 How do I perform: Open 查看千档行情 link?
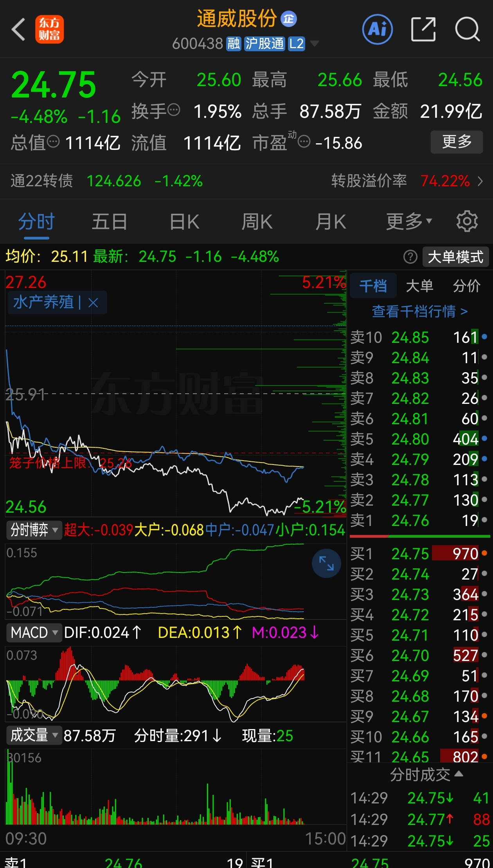pos(420,312)
